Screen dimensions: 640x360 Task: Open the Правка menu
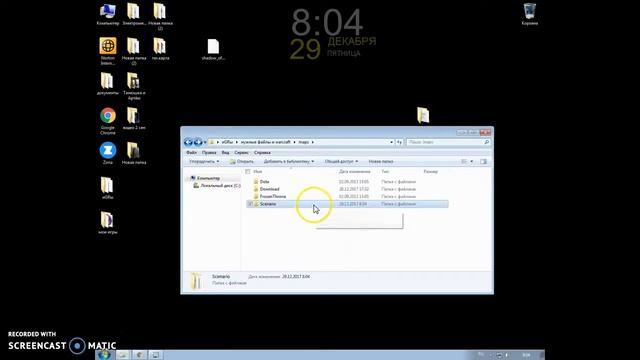click(x=209, y=153)
